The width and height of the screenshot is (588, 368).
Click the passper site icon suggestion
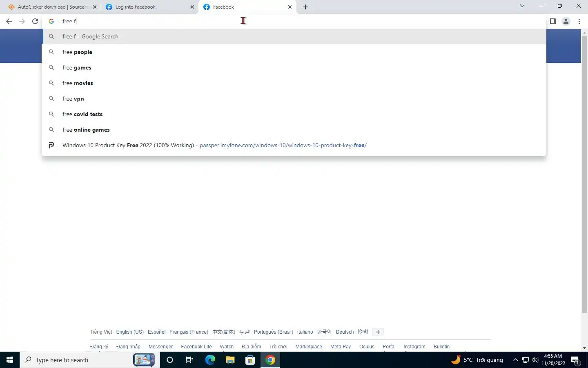(x=51, y=145)
